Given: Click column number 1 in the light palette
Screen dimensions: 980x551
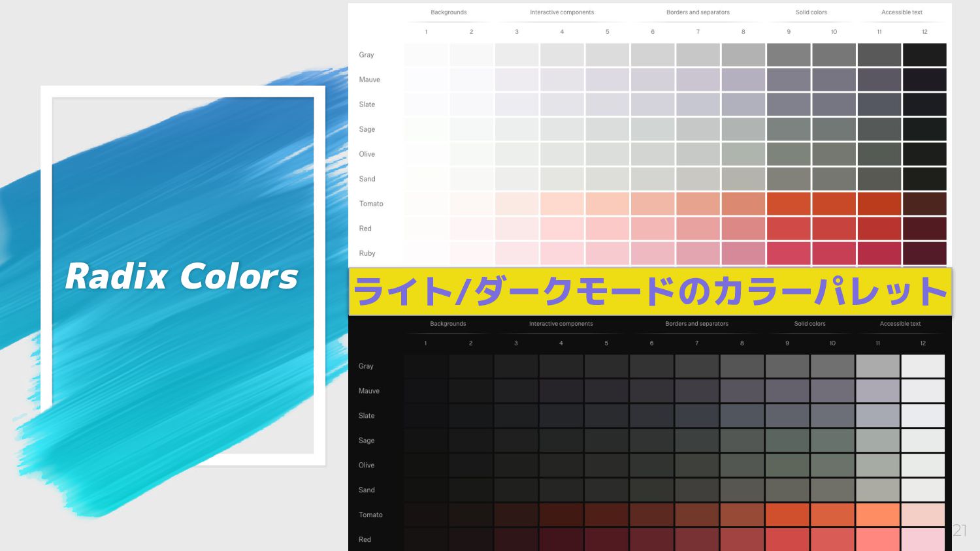Looking at the screenshot, I should tap(426, 32).
